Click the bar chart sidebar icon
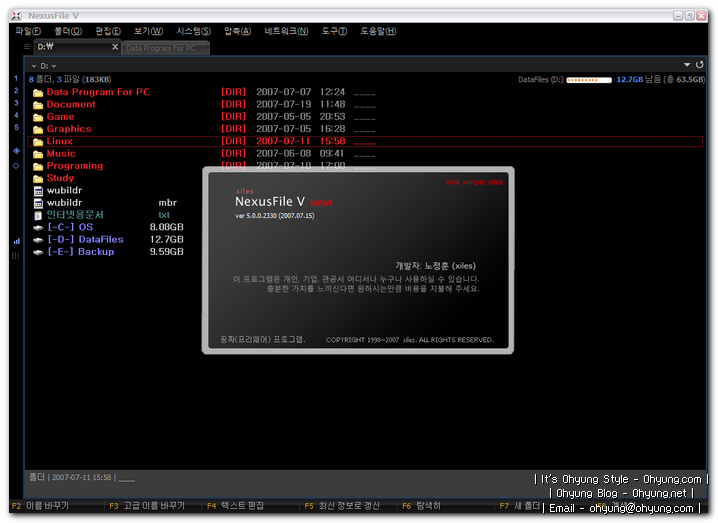 16,241
